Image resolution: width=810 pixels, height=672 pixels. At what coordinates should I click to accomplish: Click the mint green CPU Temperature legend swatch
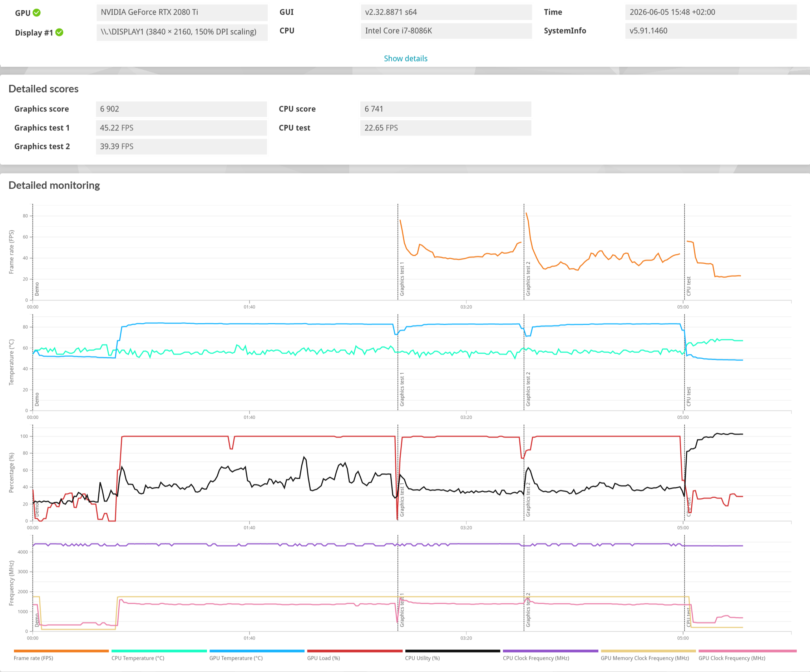pos(159,651)
